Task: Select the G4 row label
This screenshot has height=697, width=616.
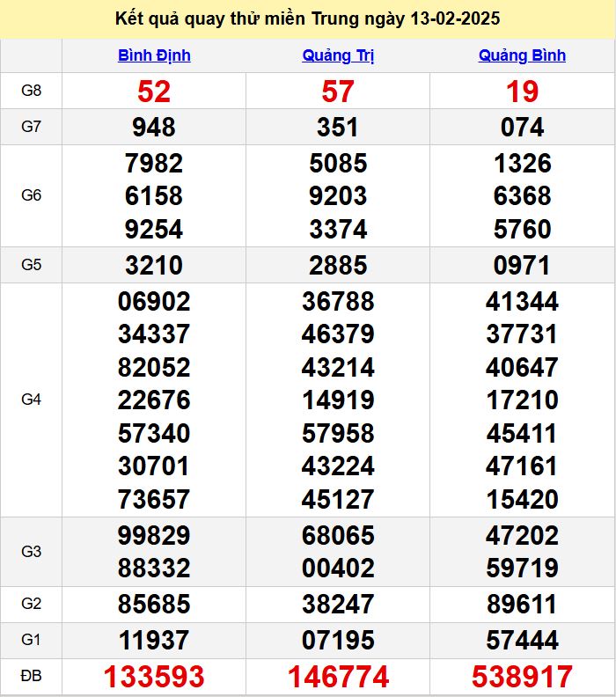Action: click(31, 400)
